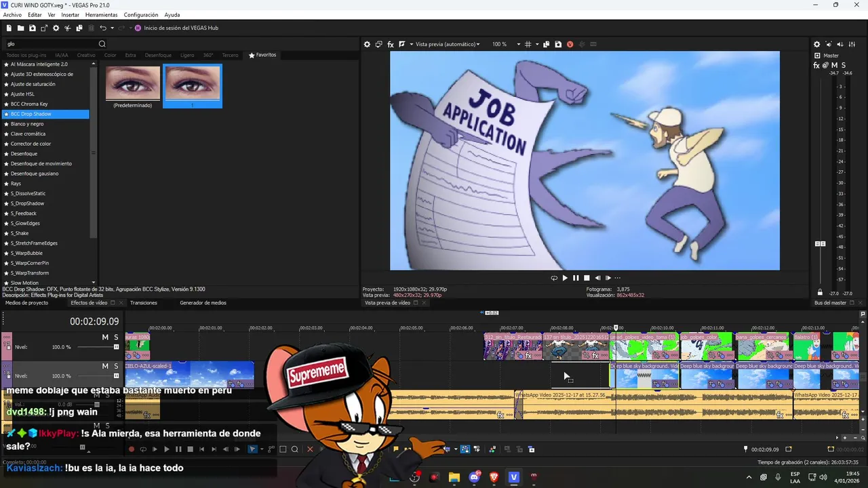
Task: Open the Configuración menu
Action: click(x=141, y=15)
